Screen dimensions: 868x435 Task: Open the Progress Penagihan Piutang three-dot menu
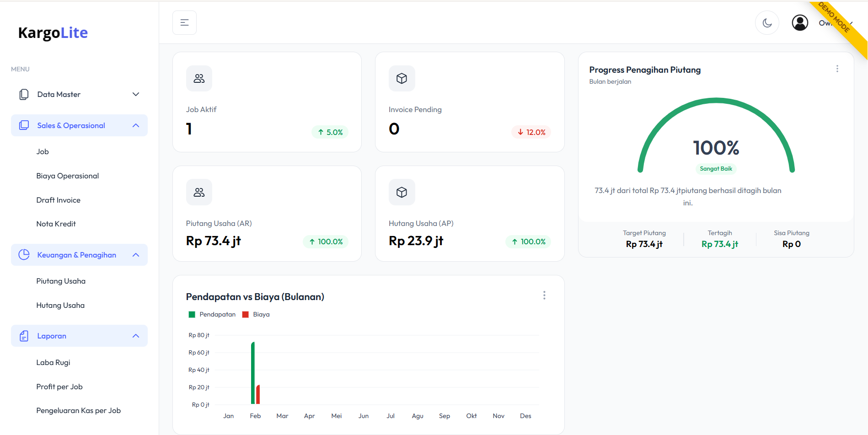(837, 69)
